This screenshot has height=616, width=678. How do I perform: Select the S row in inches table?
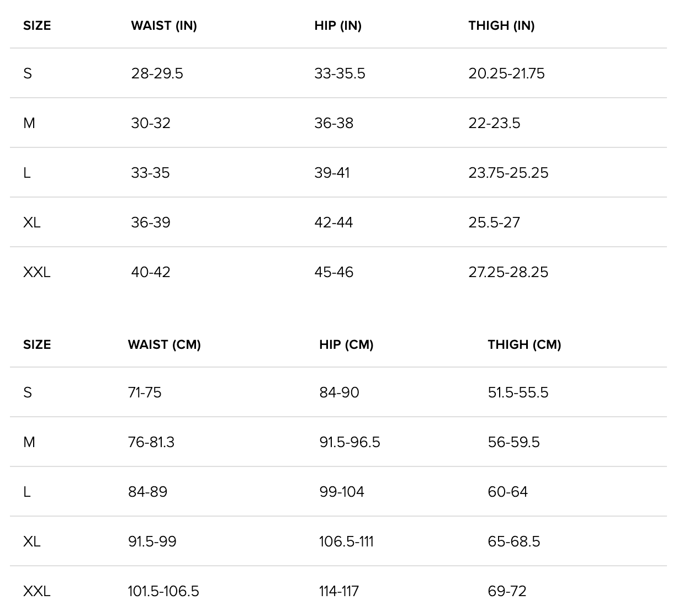tap(28, 73)
